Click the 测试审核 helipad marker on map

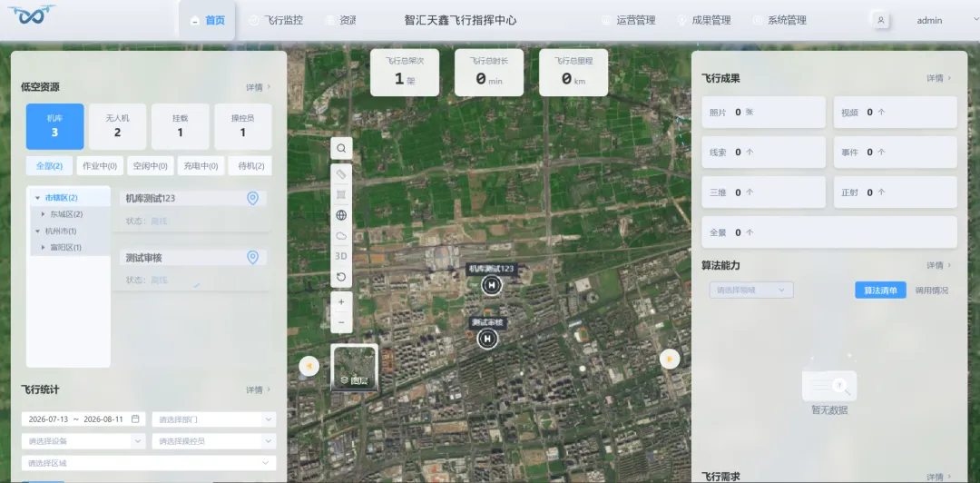(x=487, y=340)
